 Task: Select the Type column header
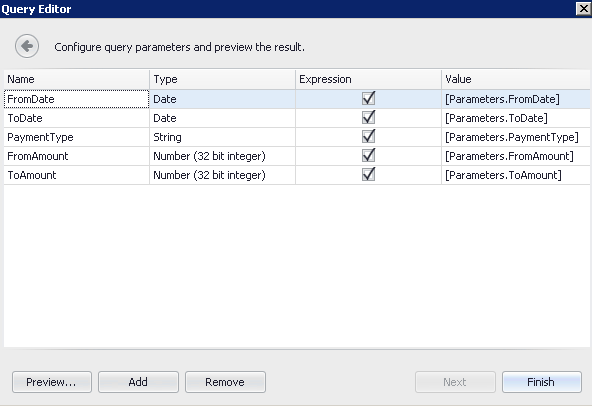click(x=222, y=79)
